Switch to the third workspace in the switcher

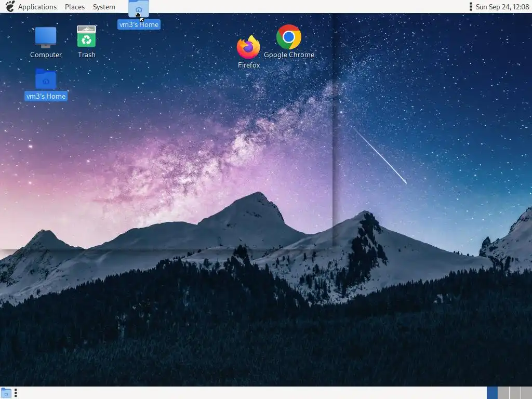tap(515, 393)
